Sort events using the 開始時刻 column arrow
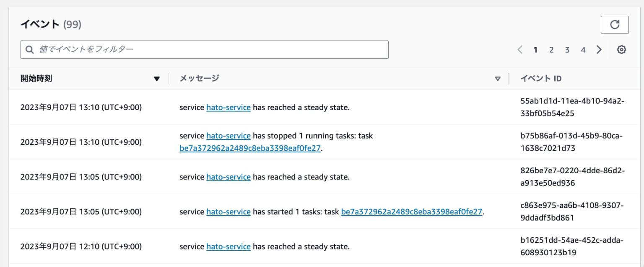644x267 pixels. 157,78
